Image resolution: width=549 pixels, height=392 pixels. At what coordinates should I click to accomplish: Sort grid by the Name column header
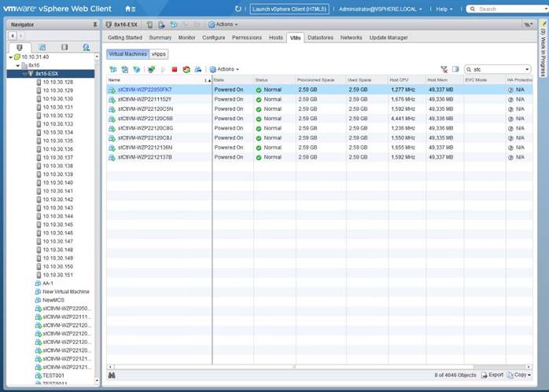coord(159,80)
